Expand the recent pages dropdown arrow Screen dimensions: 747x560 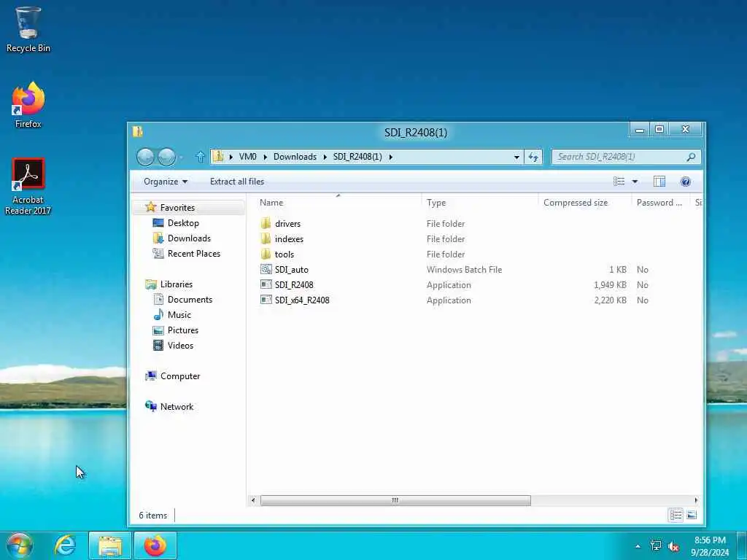pos(182,157)
